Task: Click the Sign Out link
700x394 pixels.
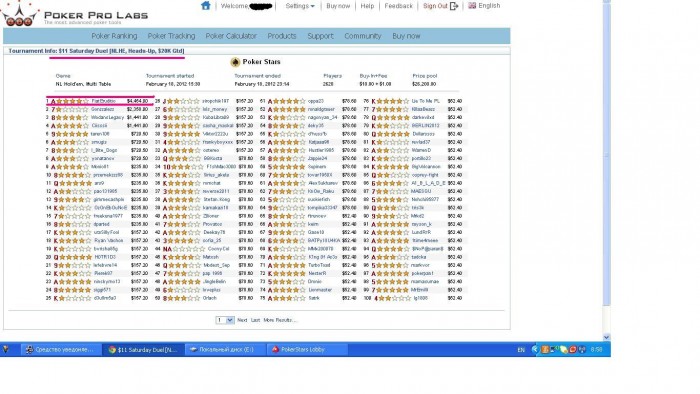Action: click(x=435, y=6)
